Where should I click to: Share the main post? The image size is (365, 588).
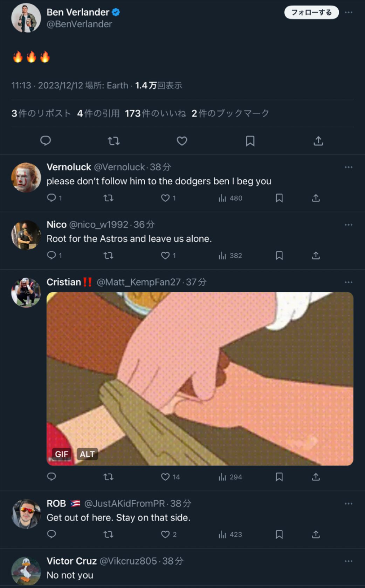pos(318,141)
